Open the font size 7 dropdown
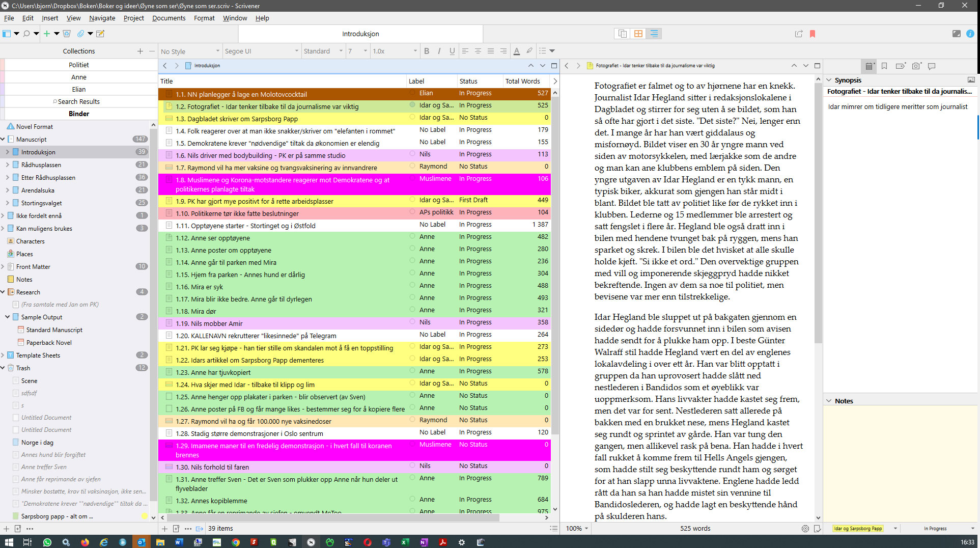The width and height of the screenshot is (980, 548). click(x=357, y=51)
